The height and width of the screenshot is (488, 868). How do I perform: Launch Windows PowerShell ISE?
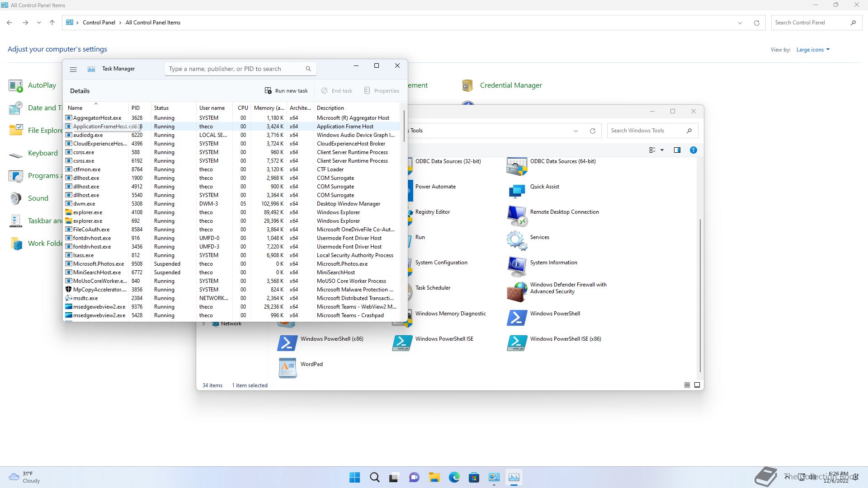click(433, 343)
